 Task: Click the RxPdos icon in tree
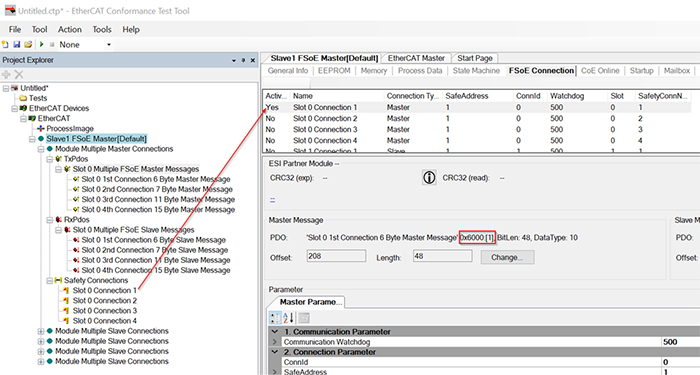[58, 220]
